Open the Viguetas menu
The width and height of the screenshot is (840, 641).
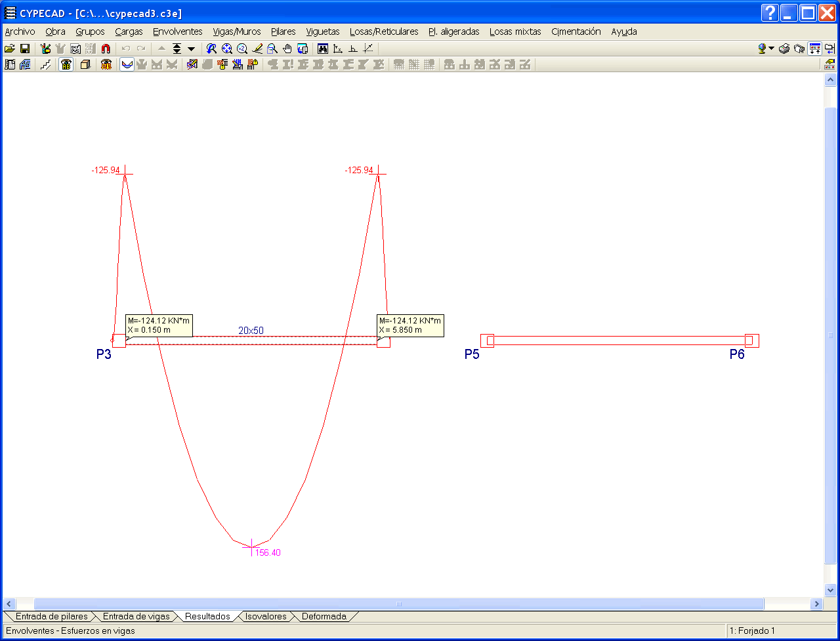click(x=323, y=31)
